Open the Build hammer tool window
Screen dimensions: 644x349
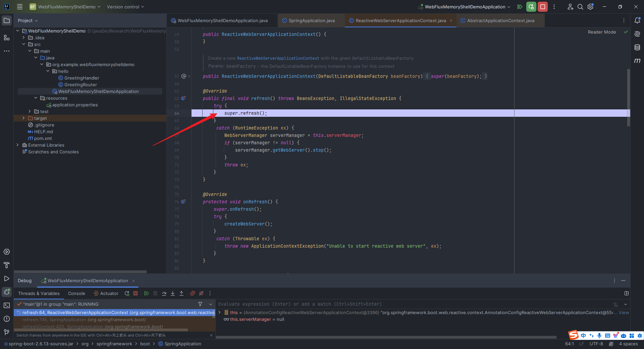[x=7, y=265]
